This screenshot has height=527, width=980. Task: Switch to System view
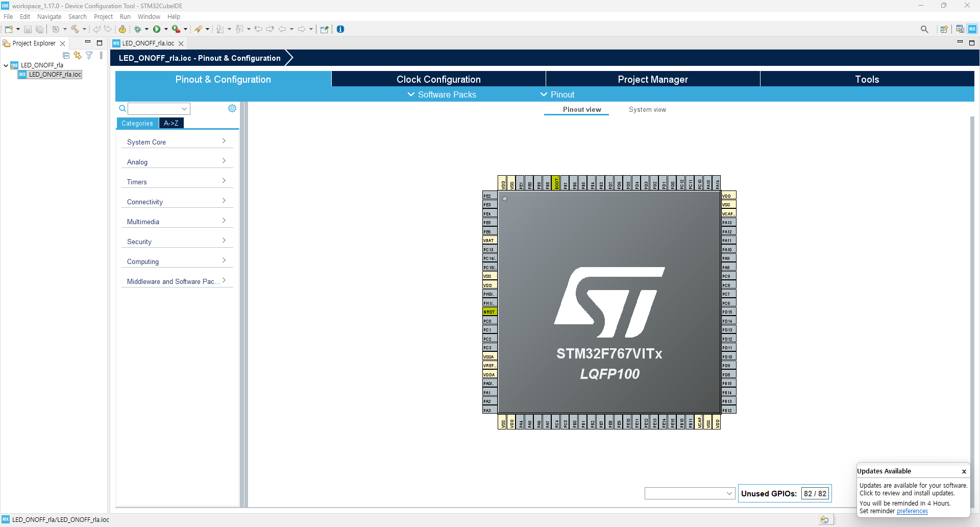[x=647, y=109]
